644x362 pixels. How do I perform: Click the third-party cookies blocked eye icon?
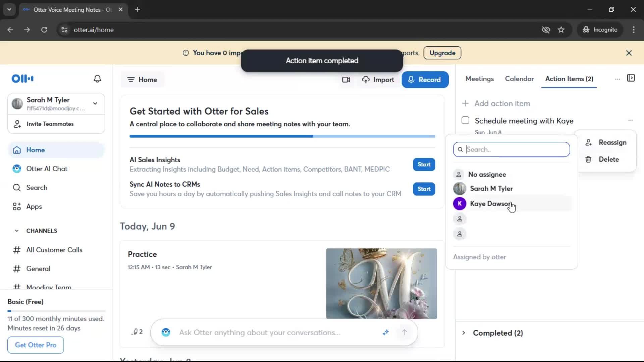click(546, 30)
